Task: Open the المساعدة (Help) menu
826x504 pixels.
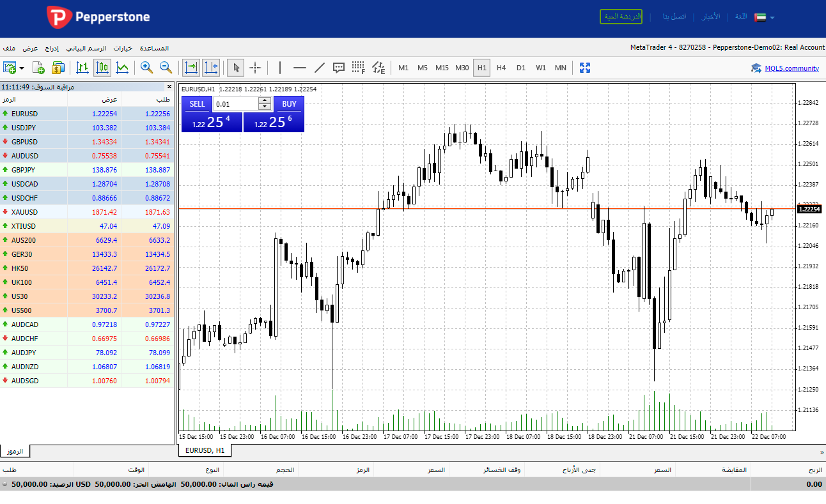Action: (154, 49)
